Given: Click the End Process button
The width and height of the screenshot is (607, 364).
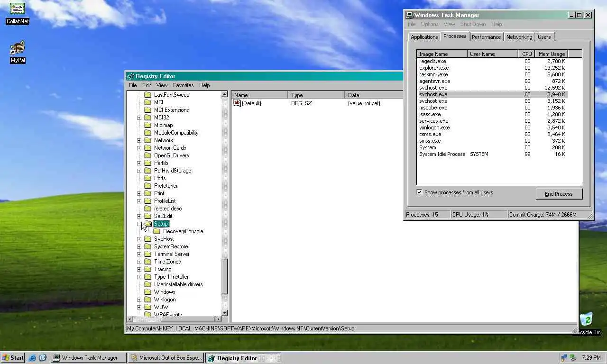Looking at the screenshot, I should (559, 194).
